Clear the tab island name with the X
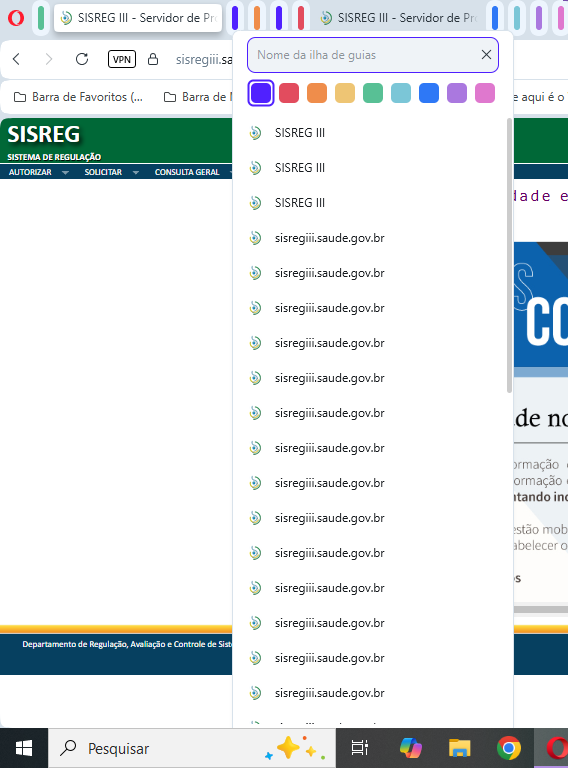Screen dimensions: 568x768 click(486, 55)
